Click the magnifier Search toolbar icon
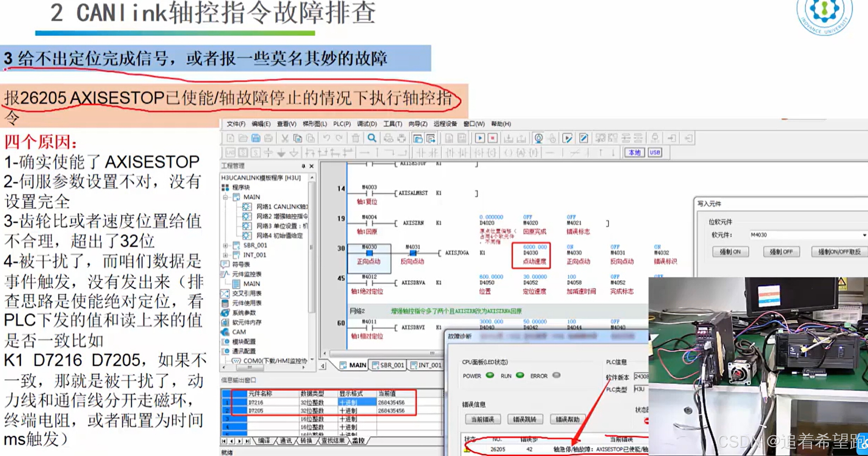This screenshot has width=868, height=456. [372, 138]
